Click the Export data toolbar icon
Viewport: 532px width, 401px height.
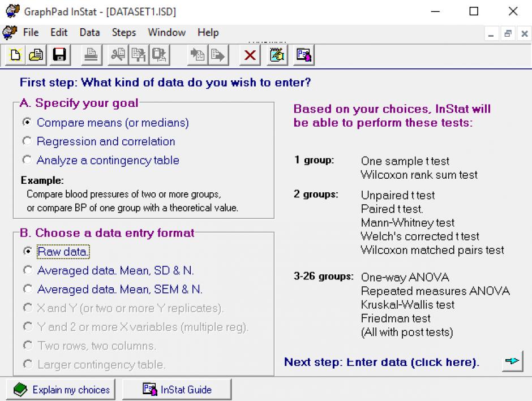coord(218,54)
